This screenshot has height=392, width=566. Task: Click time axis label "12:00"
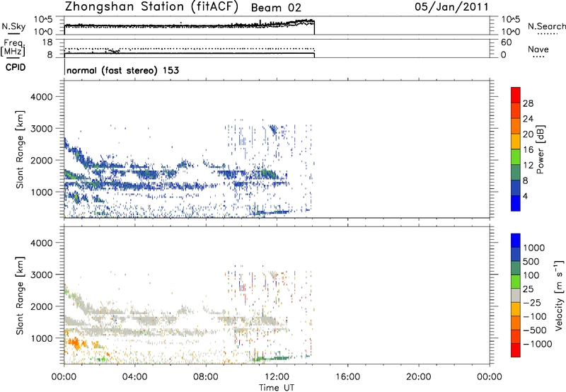pos(277,376)
